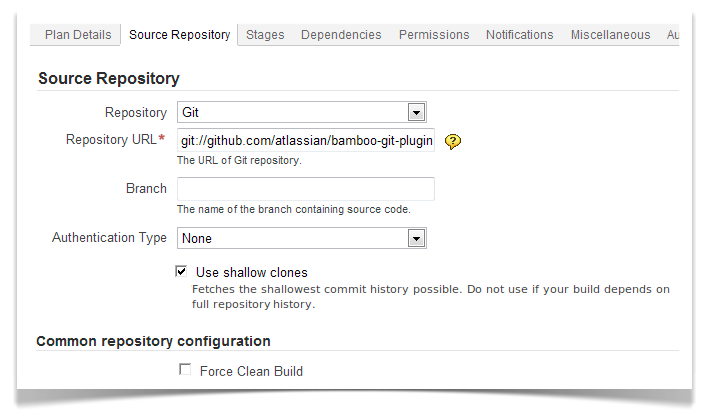The image size is (719, 420).
Task: Open the Miscellaneous tab
Action: click(x=610, y=35)
